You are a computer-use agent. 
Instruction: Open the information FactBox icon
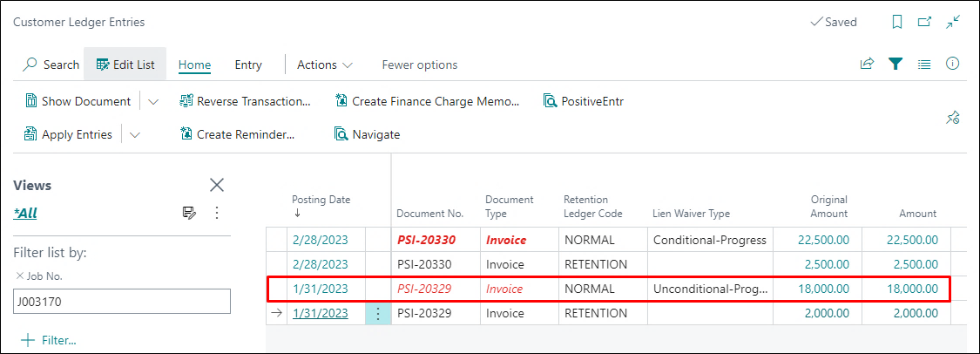click(953, 65)
